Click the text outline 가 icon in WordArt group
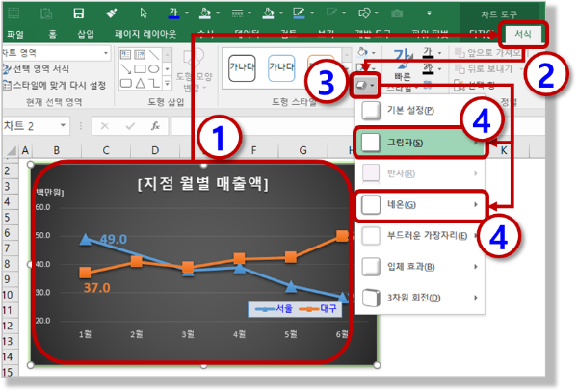 coord(428,68)
